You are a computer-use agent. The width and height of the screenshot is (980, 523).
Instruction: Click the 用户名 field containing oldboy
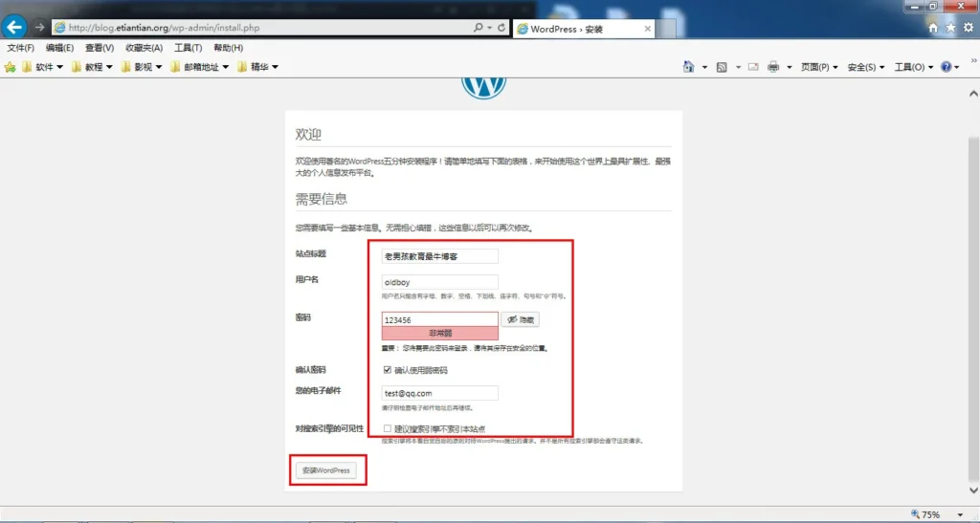(439, 282)
